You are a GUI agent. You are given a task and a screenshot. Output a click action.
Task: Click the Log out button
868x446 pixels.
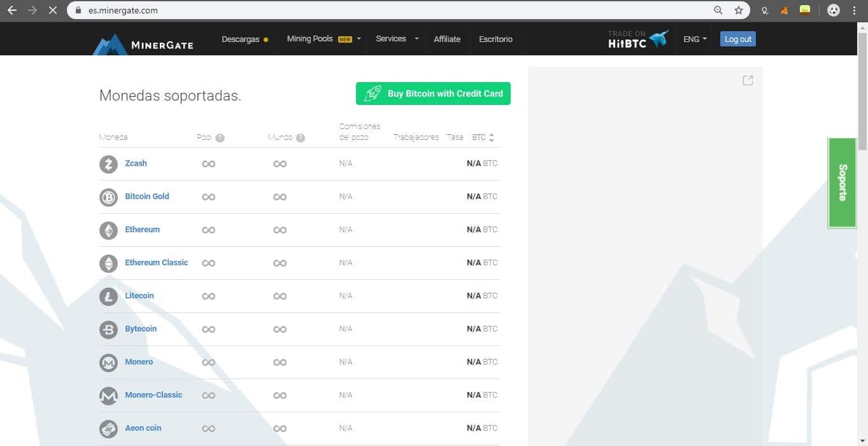(738, 39)
